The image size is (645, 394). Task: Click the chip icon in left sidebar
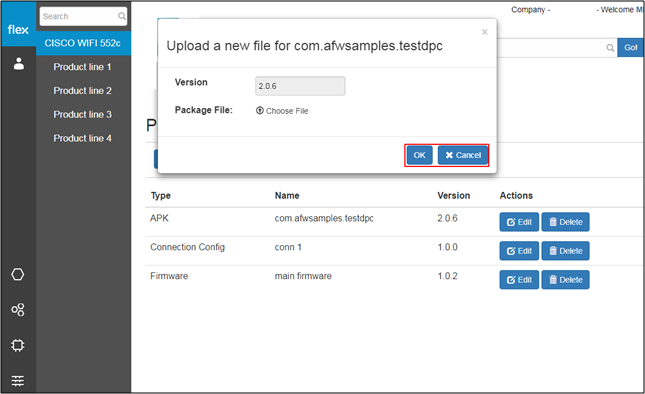point(18,345)
